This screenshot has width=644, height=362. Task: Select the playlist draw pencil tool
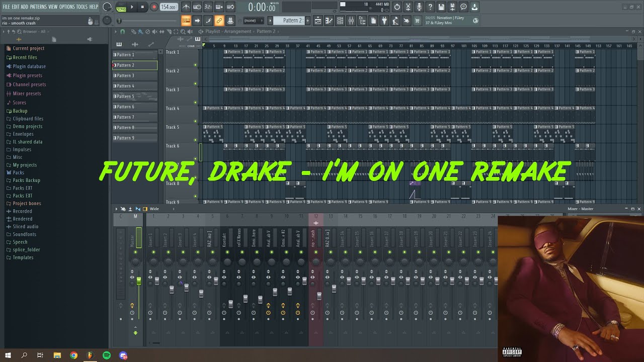coord(133,32)
